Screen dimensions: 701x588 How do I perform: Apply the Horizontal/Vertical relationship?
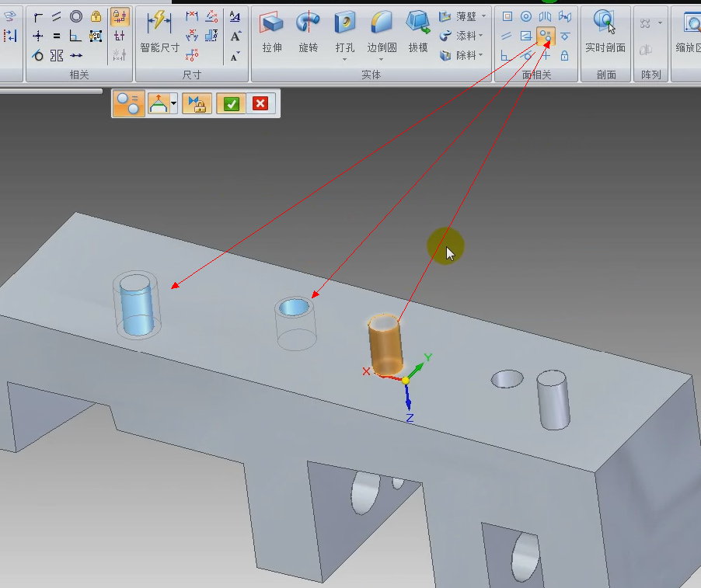(x=38, y=36)
